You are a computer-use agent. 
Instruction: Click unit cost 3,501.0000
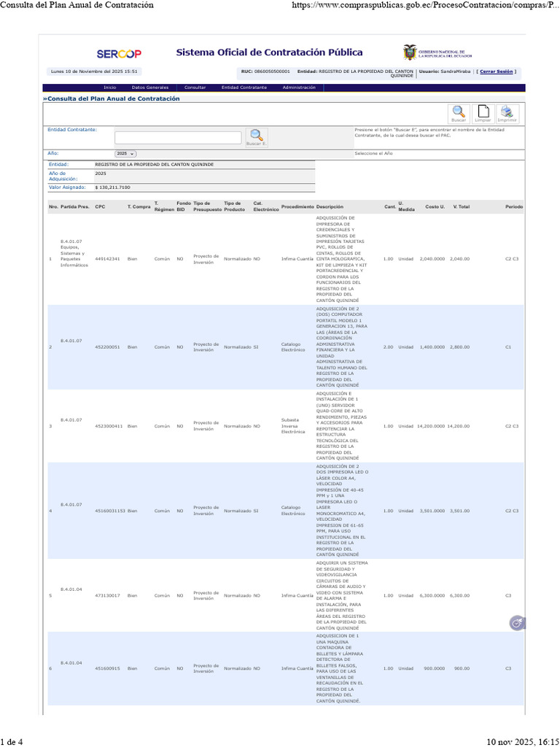432,511
